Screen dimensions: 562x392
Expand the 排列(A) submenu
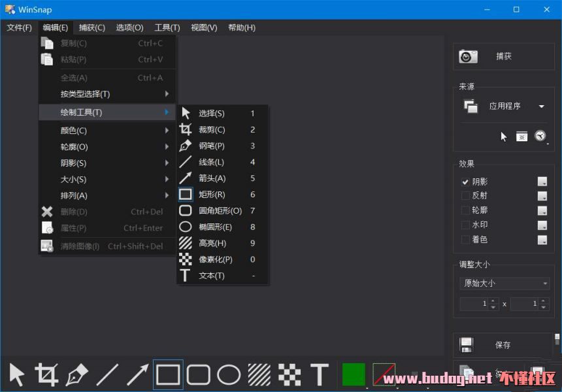click(x=107, y=195)
